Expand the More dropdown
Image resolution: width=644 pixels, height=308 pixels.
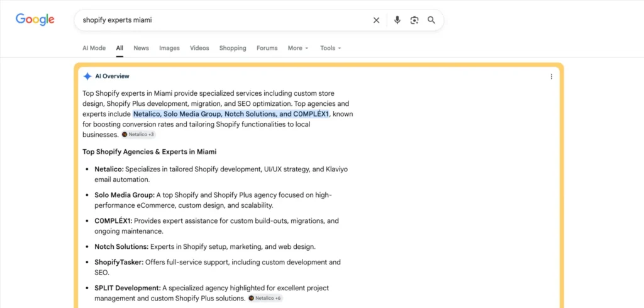click(297, 48)
